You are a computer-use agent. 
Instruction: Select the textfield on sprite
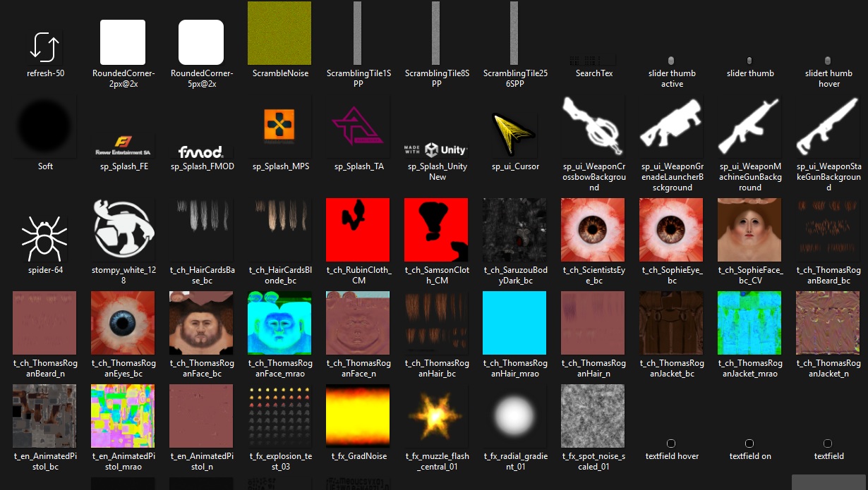tap(749, 443)
